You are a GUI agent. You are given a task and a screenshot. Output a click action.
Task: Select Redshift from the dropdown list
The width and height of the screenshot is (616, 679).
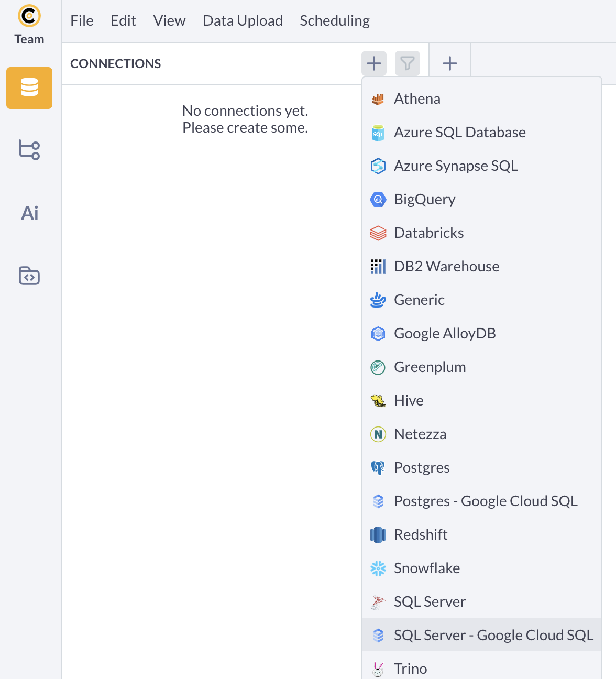coord(482,534)
